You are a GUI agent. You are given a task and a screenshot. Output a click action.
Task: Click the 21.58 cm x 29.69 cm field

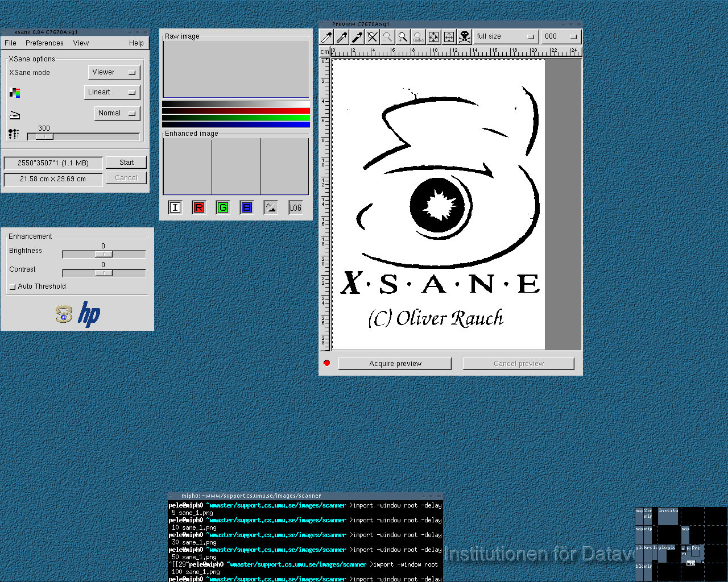click(x=53, y=179)
